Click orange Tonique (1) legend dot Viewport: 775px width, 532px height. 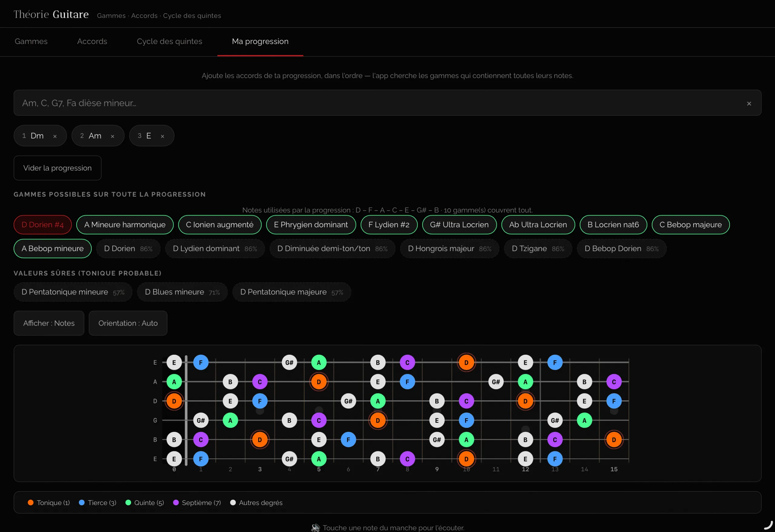pyautogui.click(x=31, y=502)
